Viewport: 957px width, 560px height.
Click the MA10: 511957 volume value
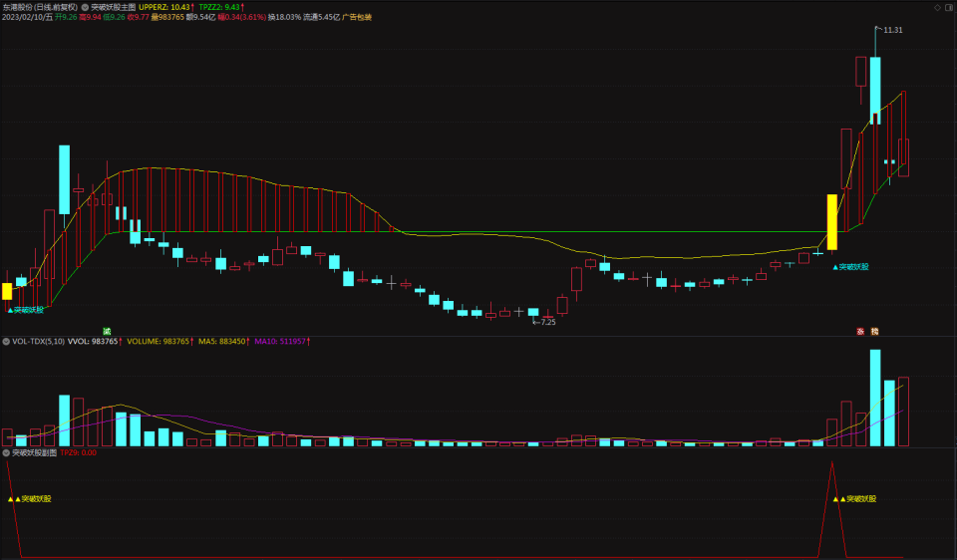pos(282,342)
